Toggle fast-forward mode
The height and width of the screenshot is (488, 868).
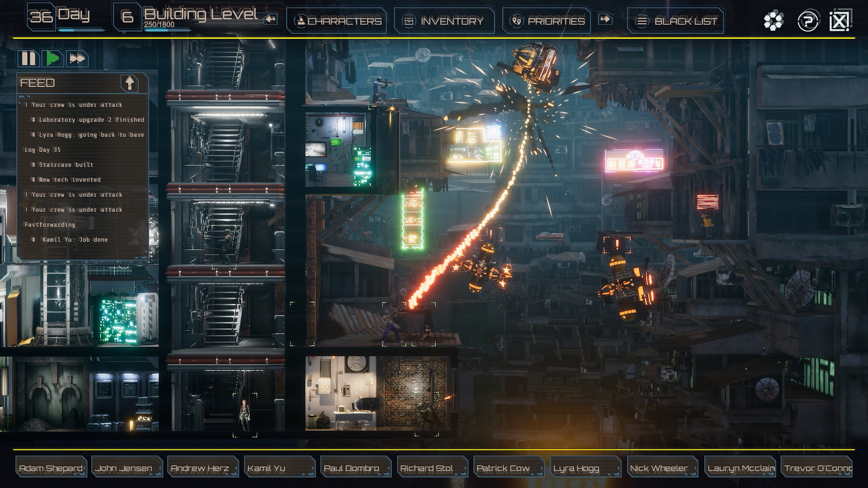[x=77, y=58]
